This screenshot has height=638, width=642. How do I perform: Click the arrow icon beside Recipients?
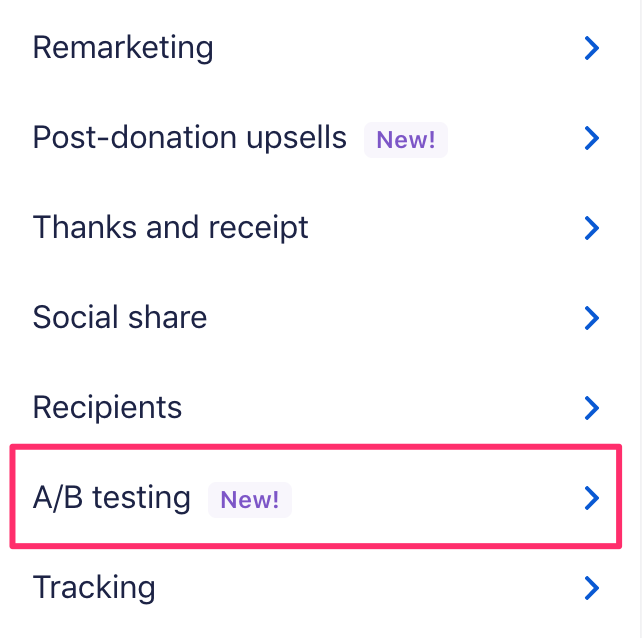tap(592, 408)
